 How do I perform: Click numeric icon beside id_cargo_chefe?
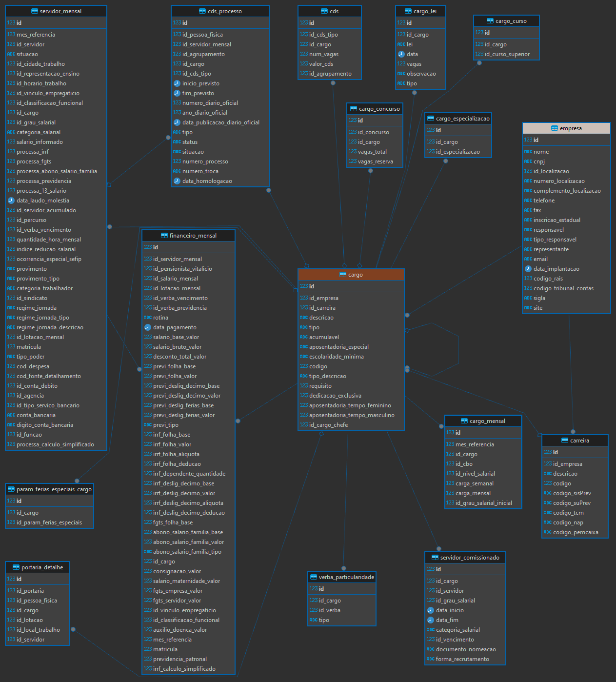coord(304,425)
